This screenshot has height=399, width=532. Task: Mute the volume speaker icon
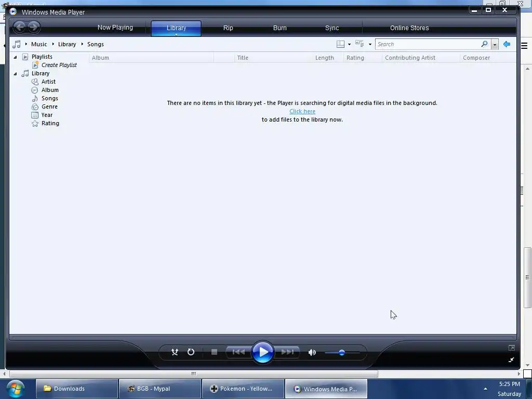[312, 353]
